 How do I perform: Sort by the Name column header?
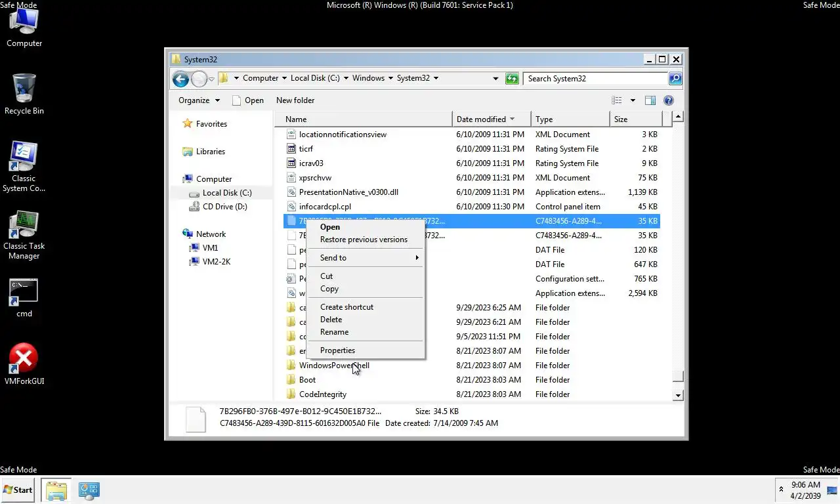(x=367, y=119)
